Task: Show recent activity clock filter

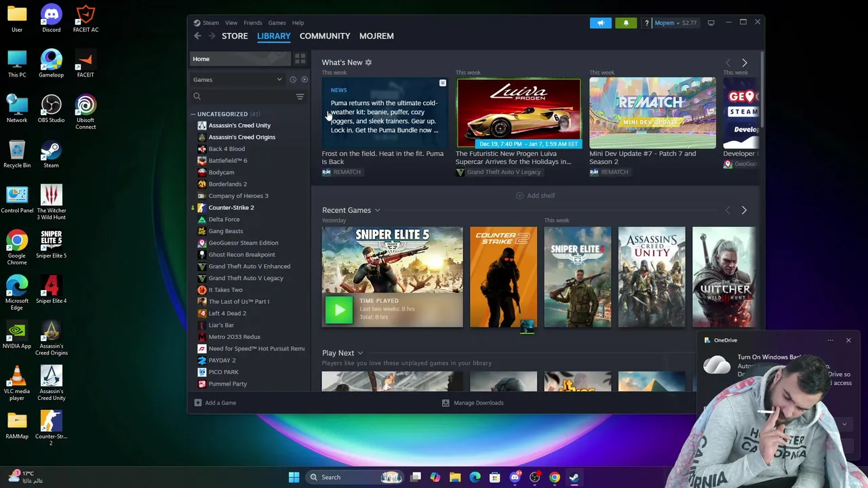Action: click(293, 80)
